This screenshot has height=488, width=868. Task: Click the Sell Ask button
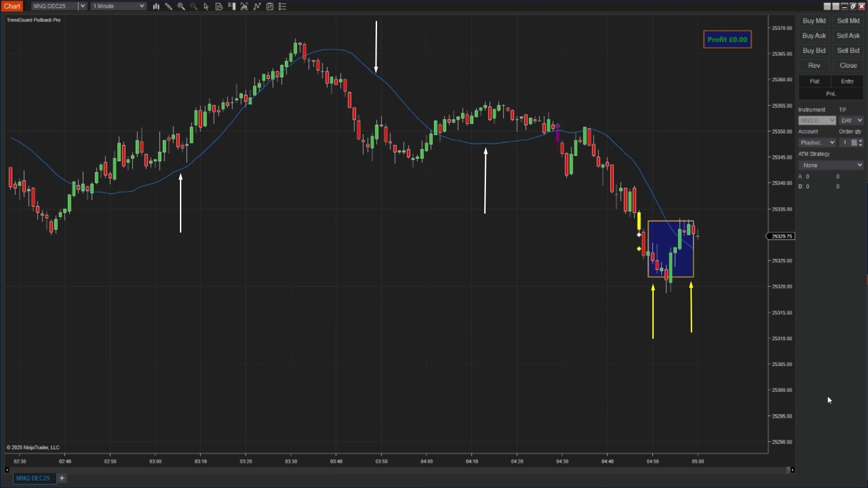848,35
